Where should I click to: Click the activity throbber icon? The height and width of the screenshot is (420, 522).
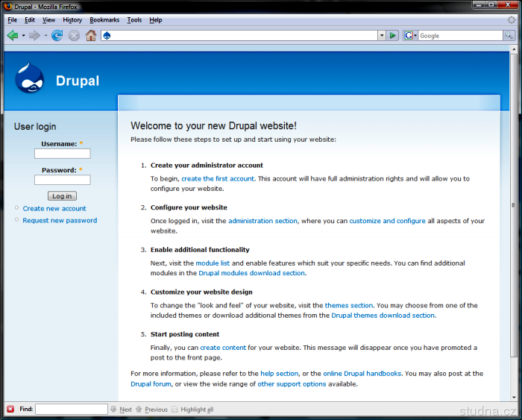[x=512, y=20]
